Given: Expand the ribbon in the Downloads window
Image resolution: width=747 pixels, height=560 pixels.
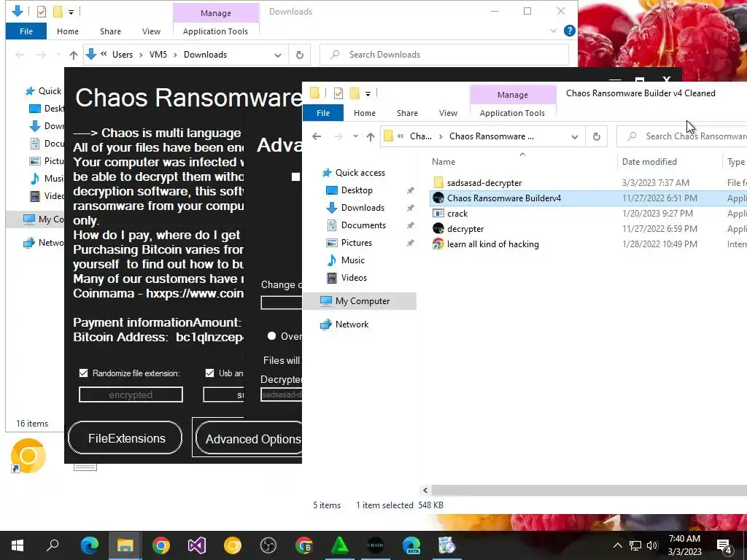Looking at the screenshot, I should (x=554, y=31).
